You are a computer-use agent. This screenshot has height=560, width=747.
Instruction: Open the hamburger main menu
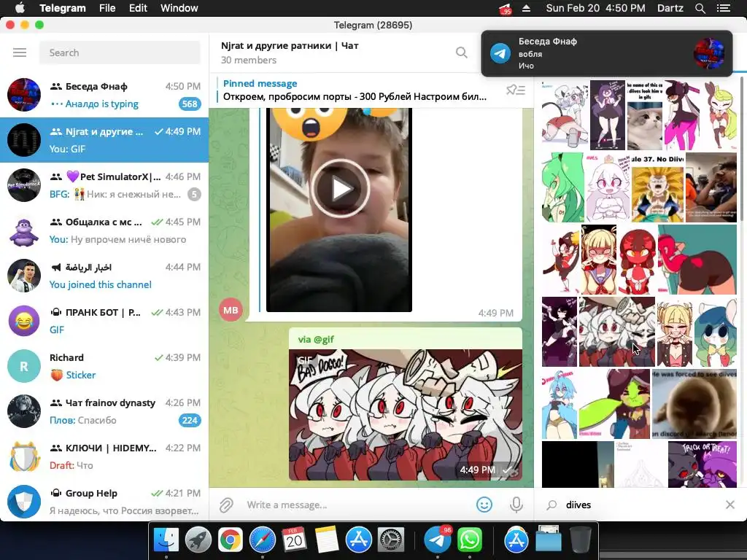click(x=20, y=52)
